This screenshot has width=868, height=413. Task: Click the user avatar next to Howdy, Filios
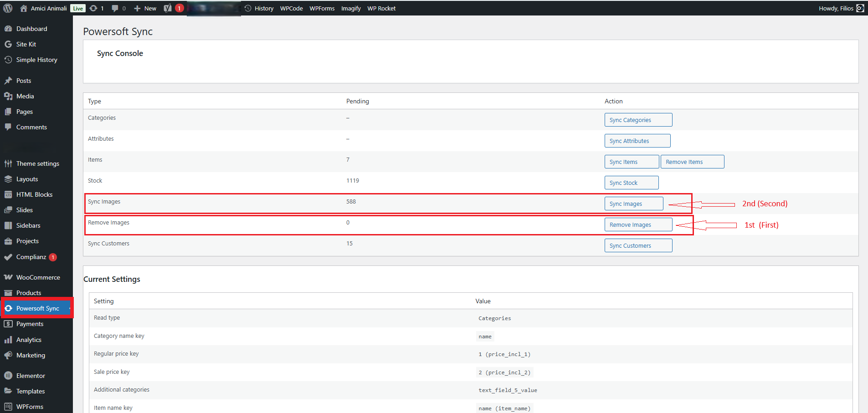click(860, 8)
